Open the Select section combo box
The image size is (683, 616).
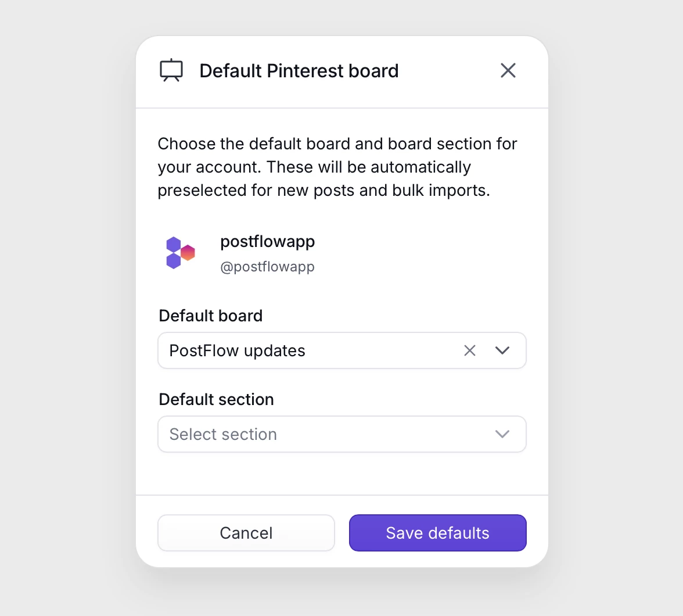click(341, 434)
